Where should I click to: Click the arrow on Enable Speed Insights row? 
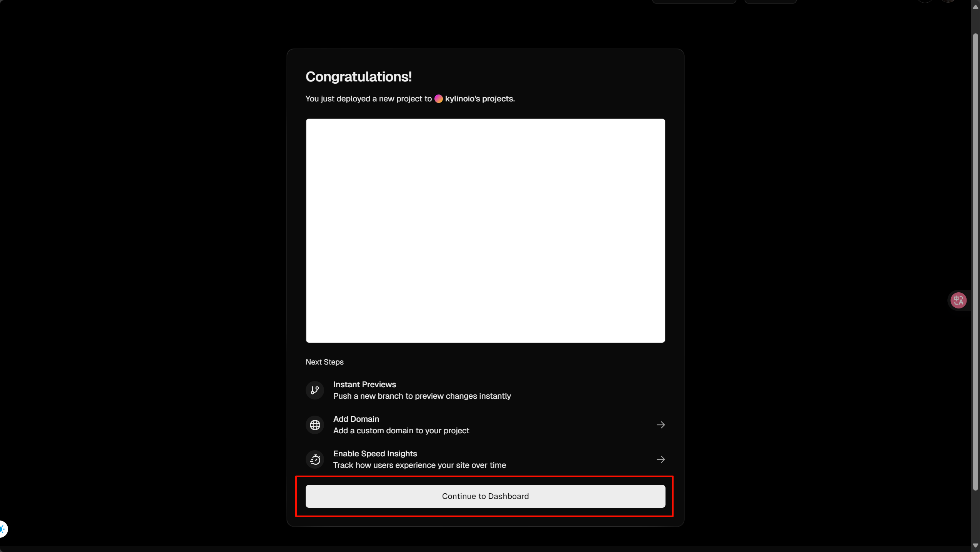pyautogui.click(x=661, y=459)
